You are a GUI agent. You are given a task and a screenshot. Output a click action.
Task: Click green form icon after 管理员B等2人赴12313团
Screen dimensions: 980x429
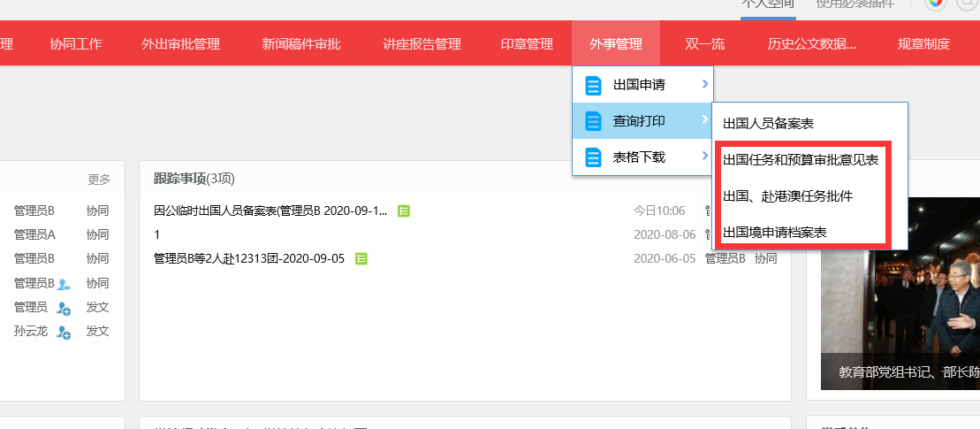pyautogui.click(x=361, y=258)
